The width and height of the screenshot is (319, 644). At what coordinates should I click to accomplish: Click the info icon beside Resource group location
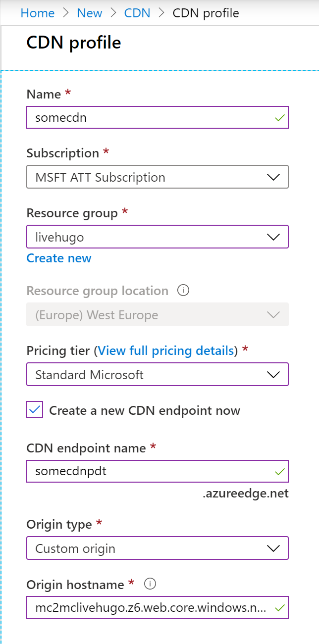coord(183,291)
